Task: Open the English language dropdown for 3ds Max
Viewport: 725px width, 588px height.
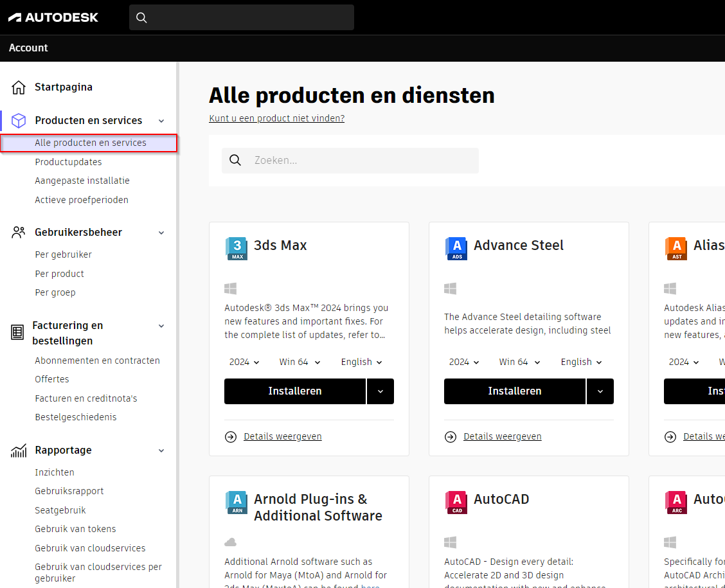Action: click(362, 362)
